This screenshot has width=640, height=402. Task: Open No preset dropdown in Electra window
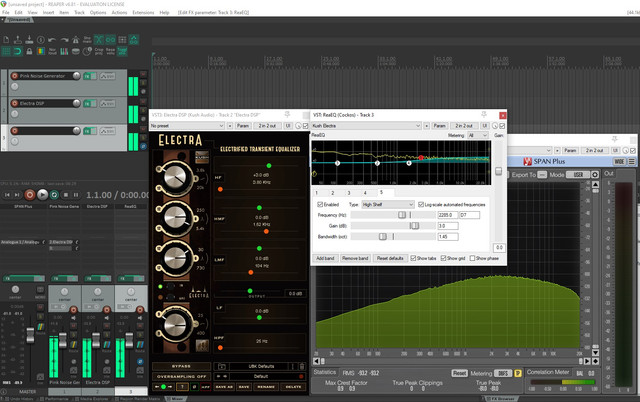click(187, 126)
